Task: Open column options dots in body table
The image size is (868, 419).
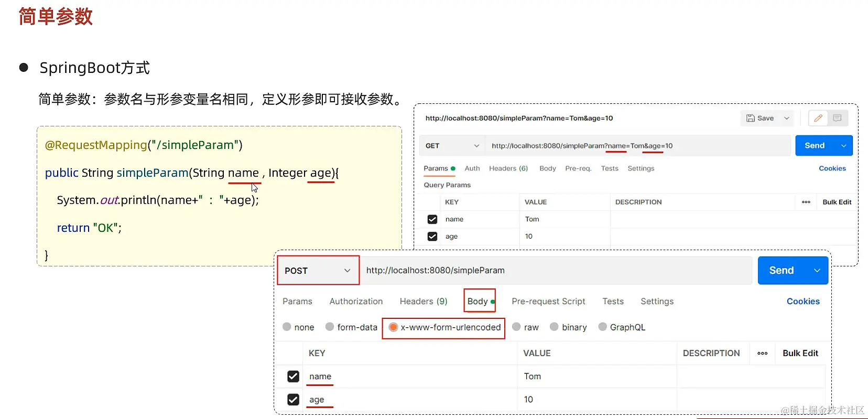Action: pos(763,353)
